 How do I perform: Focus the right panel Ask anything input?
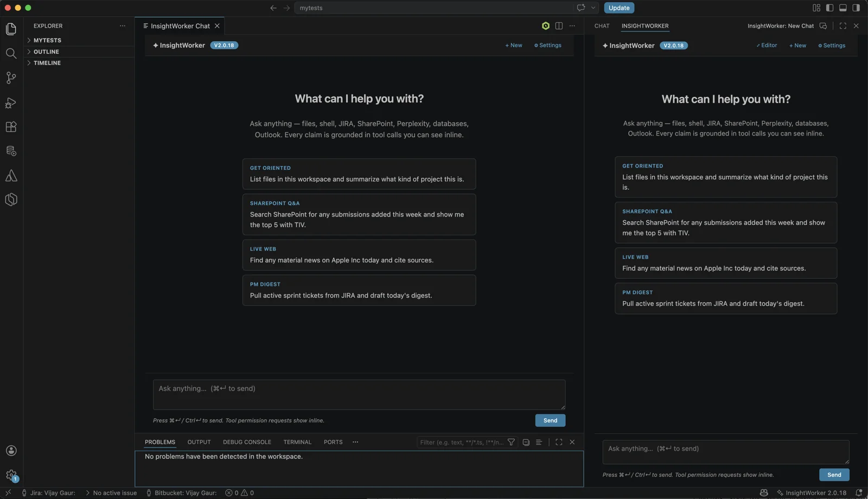(726, 452)
